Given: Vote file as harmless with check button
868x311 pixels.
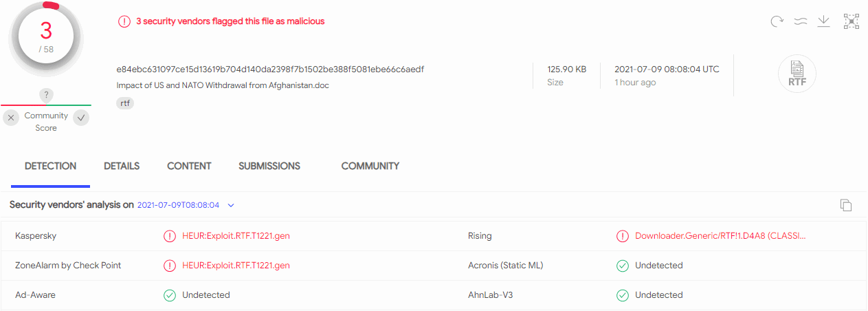Looking at the screenshot, I should click(x=81, y=118).
